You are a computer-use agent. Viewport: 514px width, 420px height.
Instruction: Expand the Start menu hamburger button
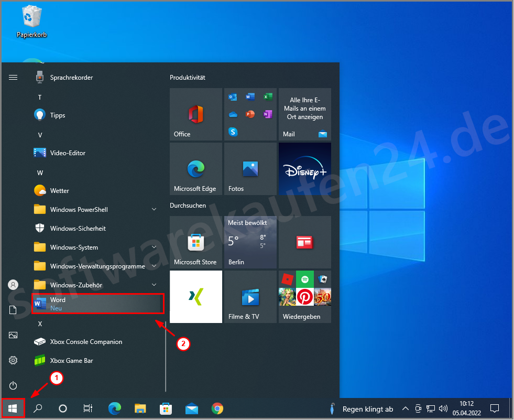pos(13,78)
